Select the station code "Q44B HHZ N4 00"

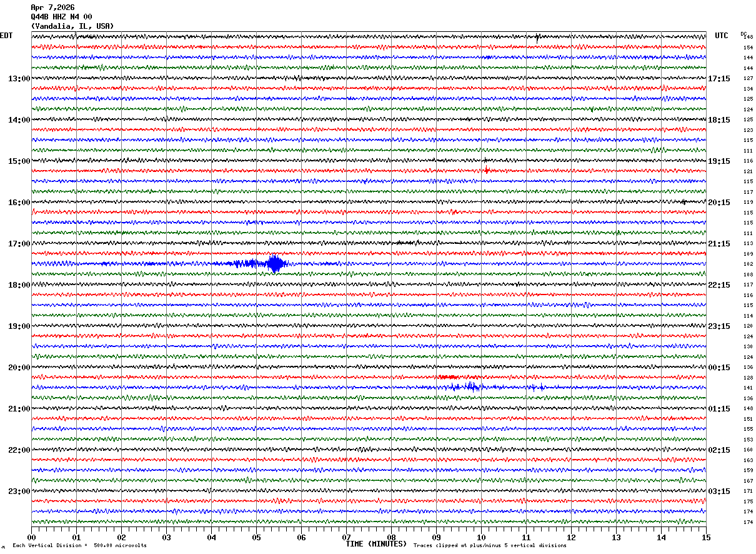click(x=61, y=17)
